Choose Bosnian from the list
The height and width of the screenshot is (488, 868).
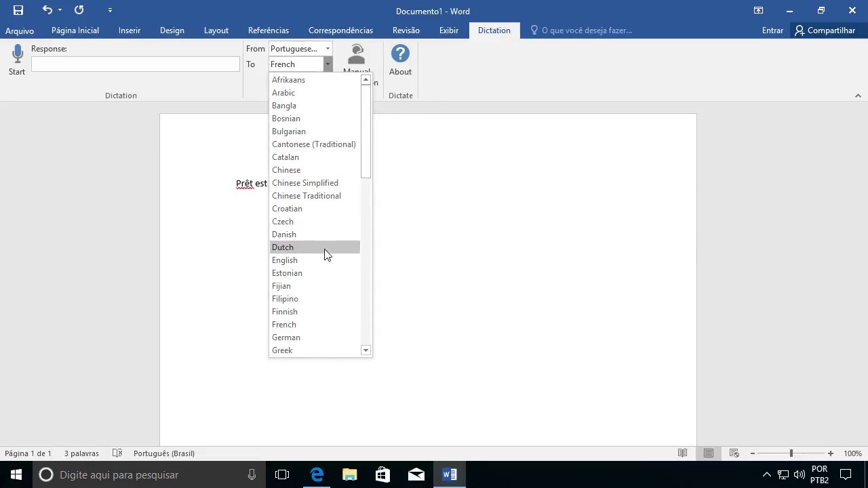tap(315, 119)
